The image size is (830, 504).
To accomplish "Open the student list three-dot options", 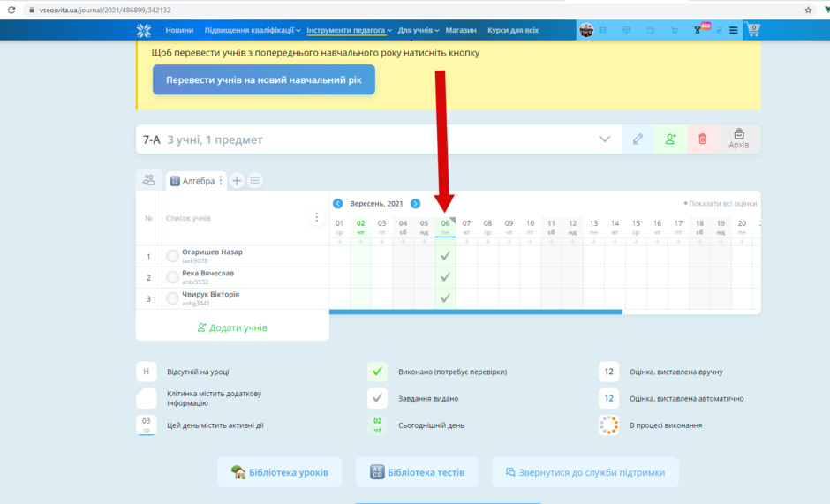I will tap(316, 218).
